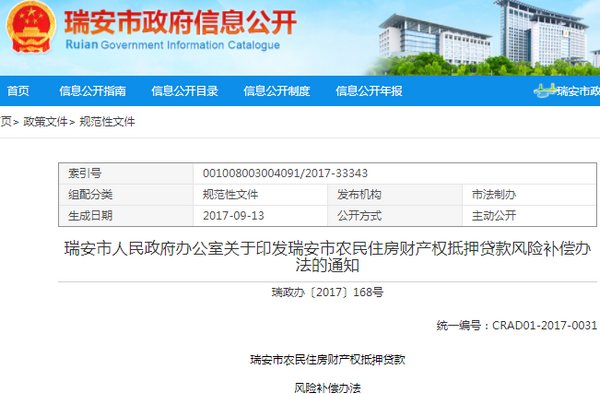Click the document number 瑞政办〔2017〕168号
Image resolution: width=600 pixels, height=394 pixels.
tap(328, 292)
